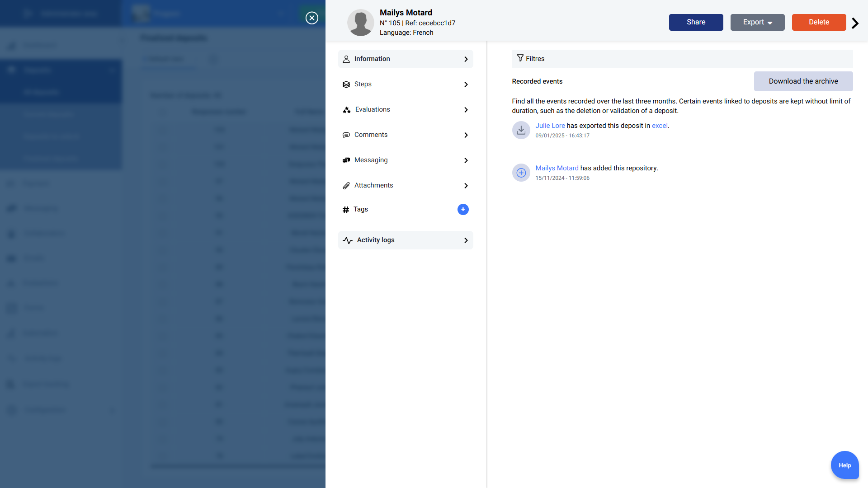This screenshot has height=488, width=868.
Task: Click Download the archive button
Action: click(x=803, y=81)
